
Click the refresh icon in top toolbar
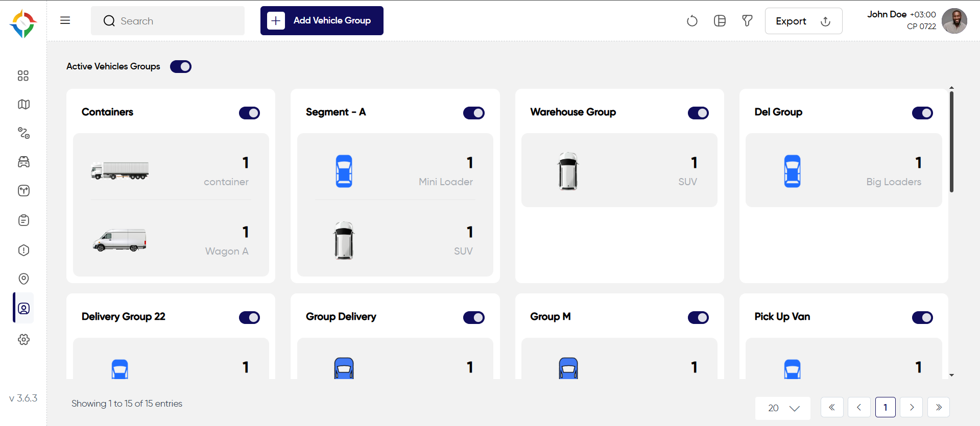coord(692,21)
